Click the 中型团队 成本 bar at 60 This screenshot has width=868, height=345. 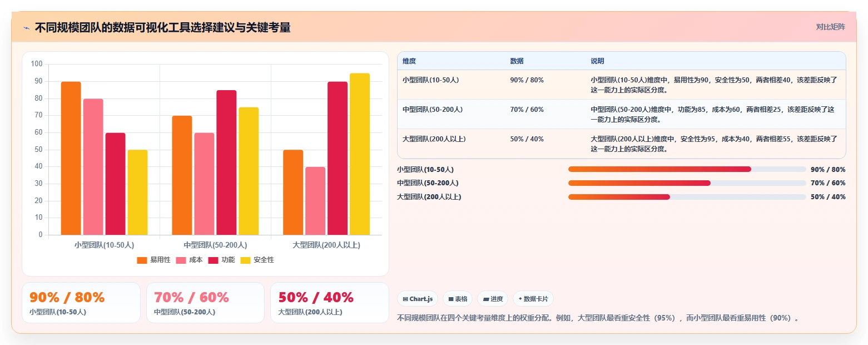pos(204,184)
